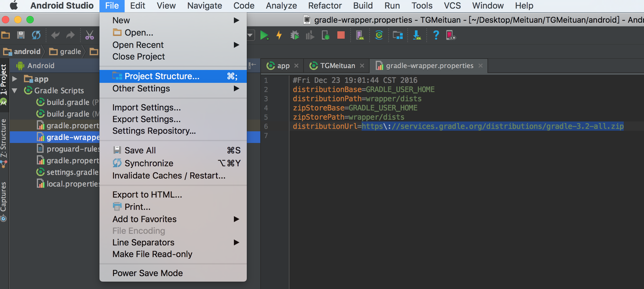The width and height of the screenshot is (644, 289).
Task: Choose Import Settings...
Action: pos(173,107)
